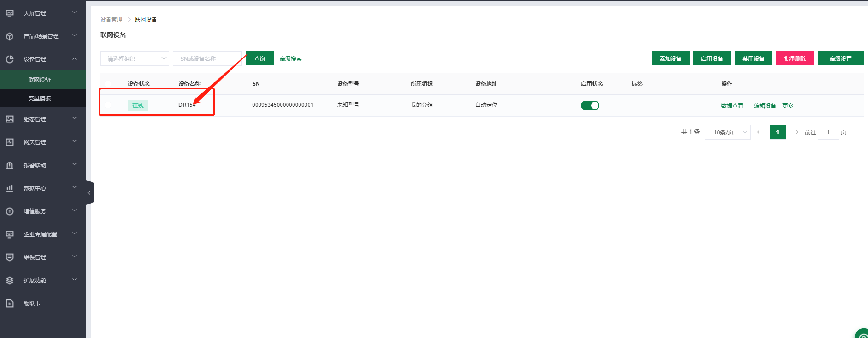Open the 高级搜索 link
Screen dimensions: 868x338
click(291, 59)
